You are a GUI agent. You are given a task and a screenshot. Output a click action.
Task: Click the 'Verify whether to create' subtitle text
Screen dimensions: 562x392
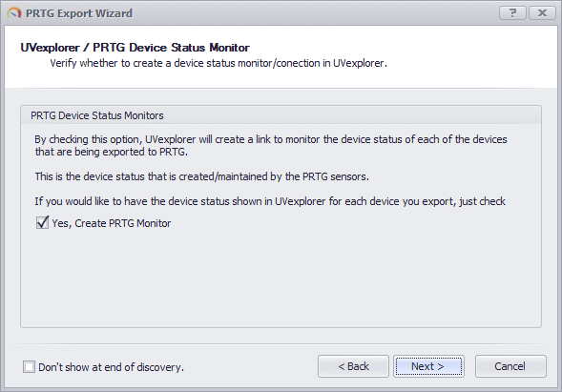pyautogui.click(x=219, y=63)
